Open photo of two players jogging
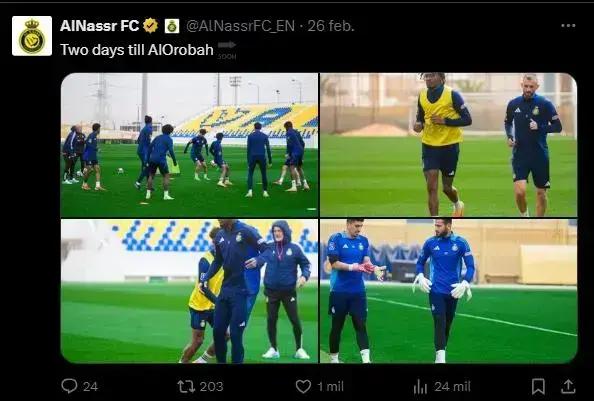594x401 pixels. (449, 145)
